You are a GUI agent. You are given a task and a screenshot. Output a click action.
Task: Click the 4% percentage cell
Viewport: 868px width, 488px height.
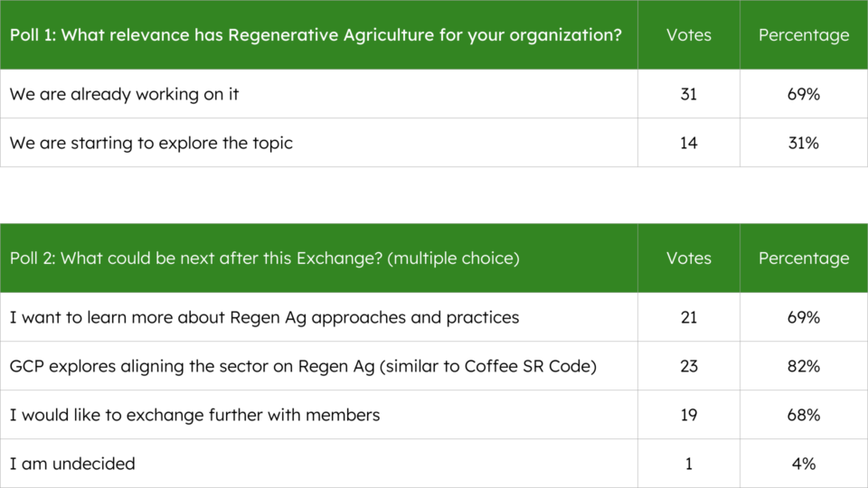tap(804, 464)
